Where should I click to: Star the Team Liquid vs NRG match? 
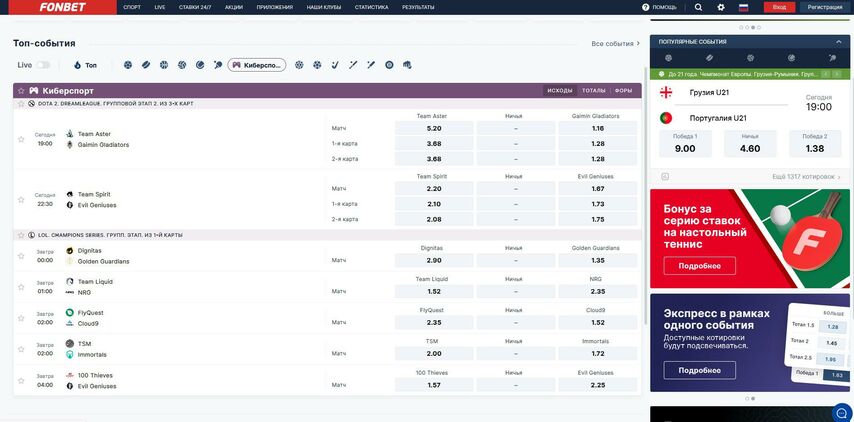(21, 287)
